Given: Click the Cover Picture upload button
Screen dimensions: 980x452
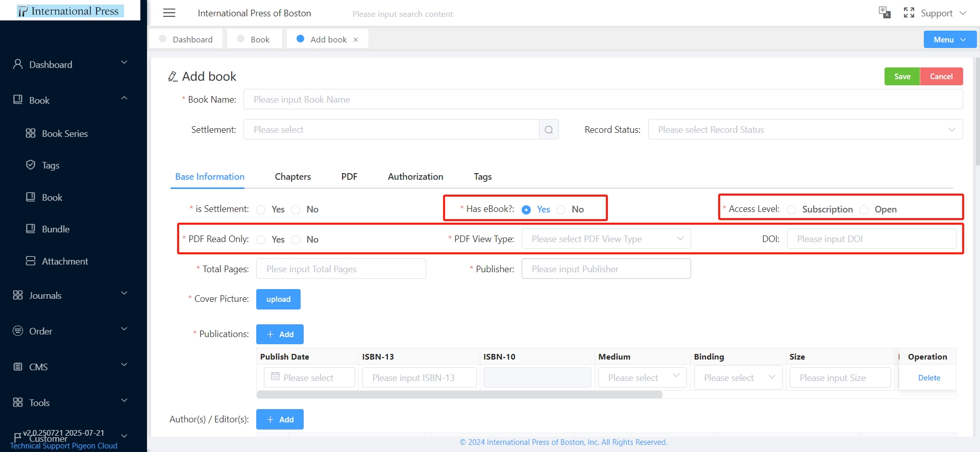Looking at the screenshot, I should pos(278,299).
